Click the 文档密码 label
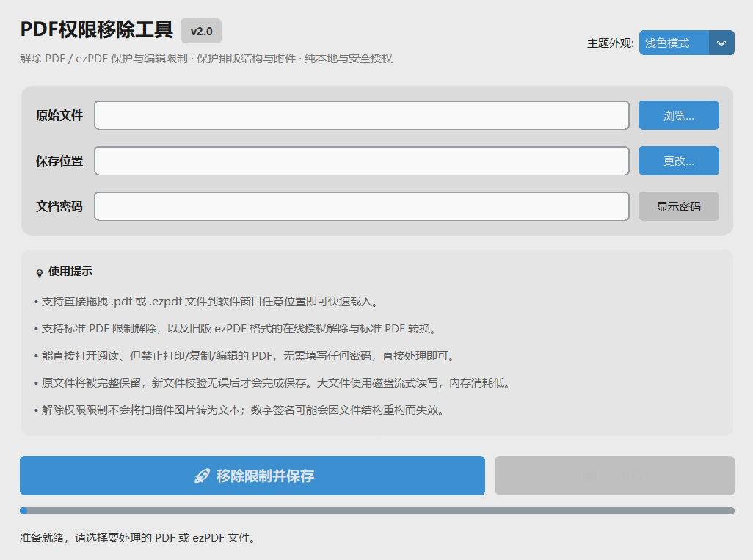This screenshot has height=560, width=753. [59, 206]
